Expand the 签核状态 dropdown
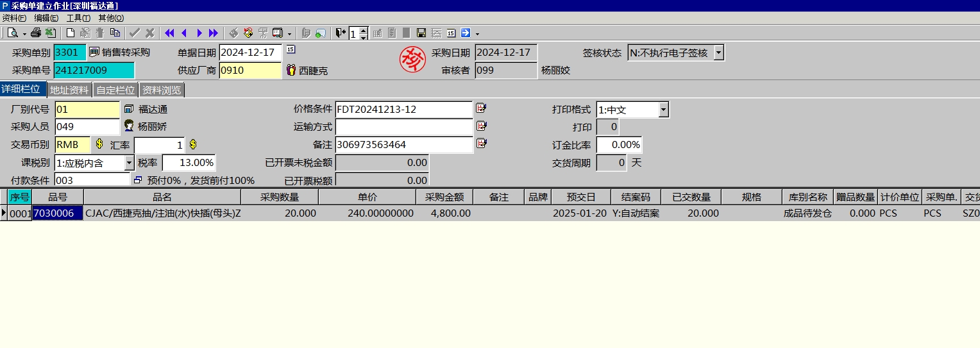This screenshot has height=348, width=980. coord(718,53)
